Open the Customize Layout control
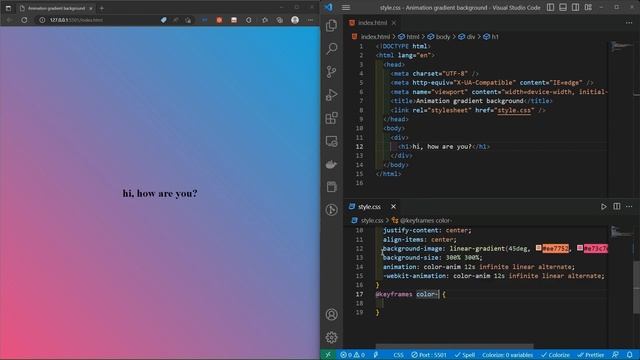This screenshot has height=360, width=640. 588,7
